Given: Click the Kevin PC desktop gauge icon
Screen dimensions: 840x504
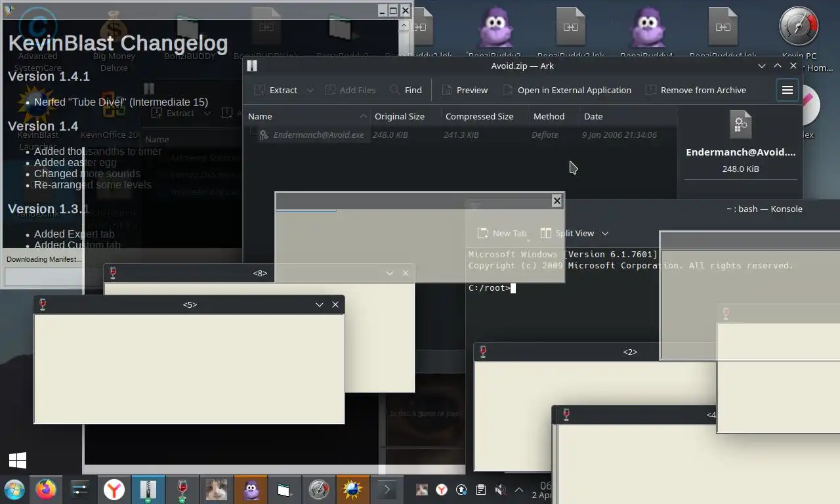Looking at the screenshot, I should pyautogui.click(x=799, y=26).
